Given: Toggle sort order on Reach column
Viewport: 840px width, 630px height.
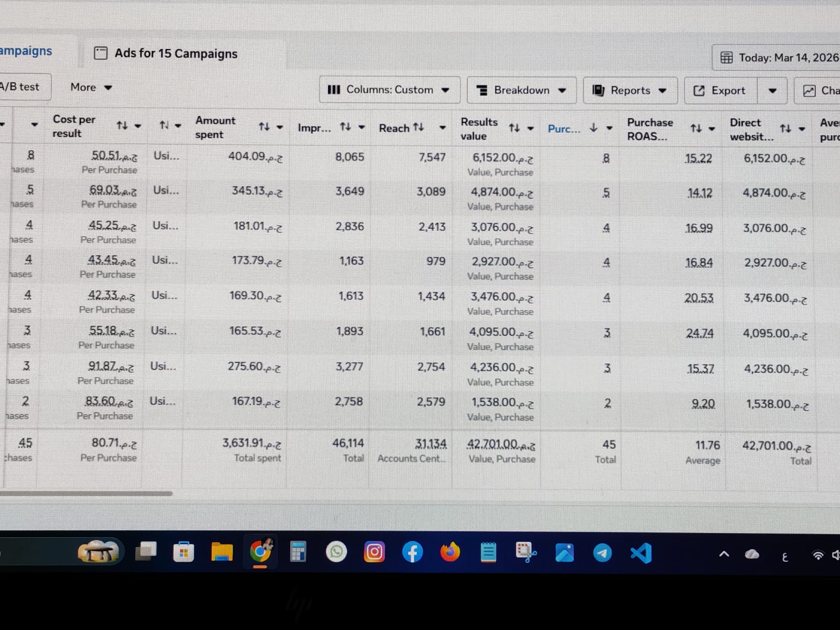Looking at the screenshot, I should [x=418, y=127].
